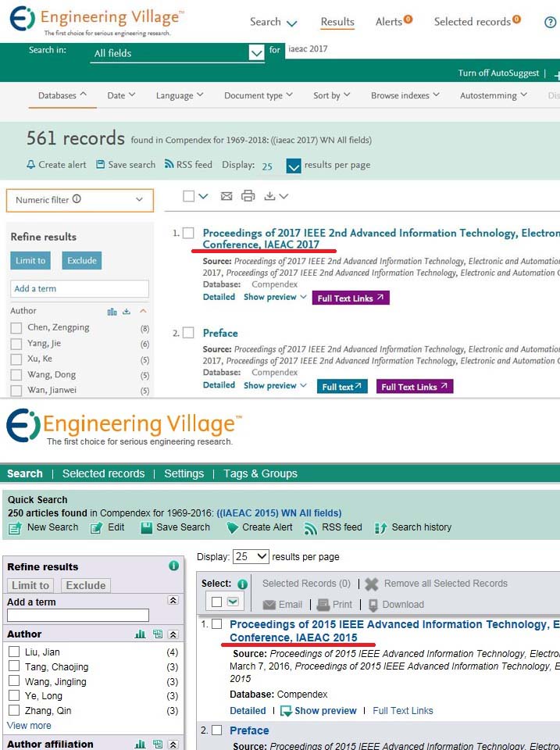
Task: Expand the Language filter dropdown
Action: 180,95
